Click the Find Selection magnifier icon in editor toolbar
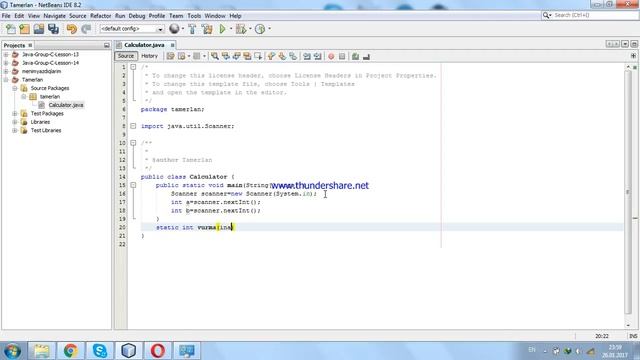 [x=215, y=56]
